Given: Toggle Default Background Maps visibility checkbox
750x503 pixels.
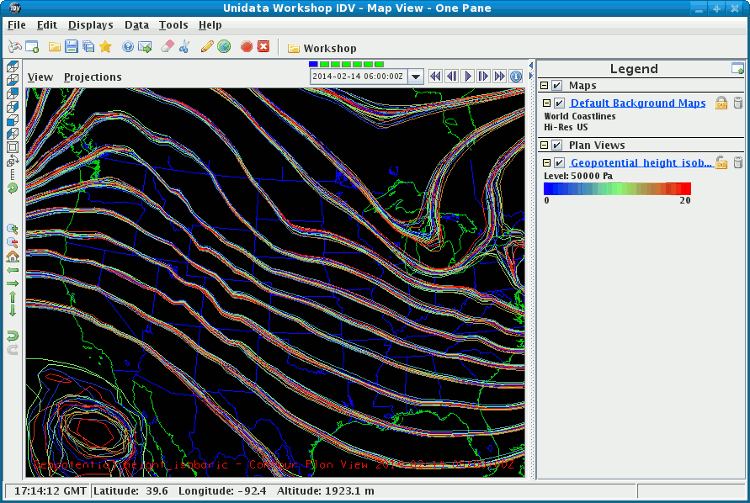Looking at the screenshot, I should (x=559, y=103).
